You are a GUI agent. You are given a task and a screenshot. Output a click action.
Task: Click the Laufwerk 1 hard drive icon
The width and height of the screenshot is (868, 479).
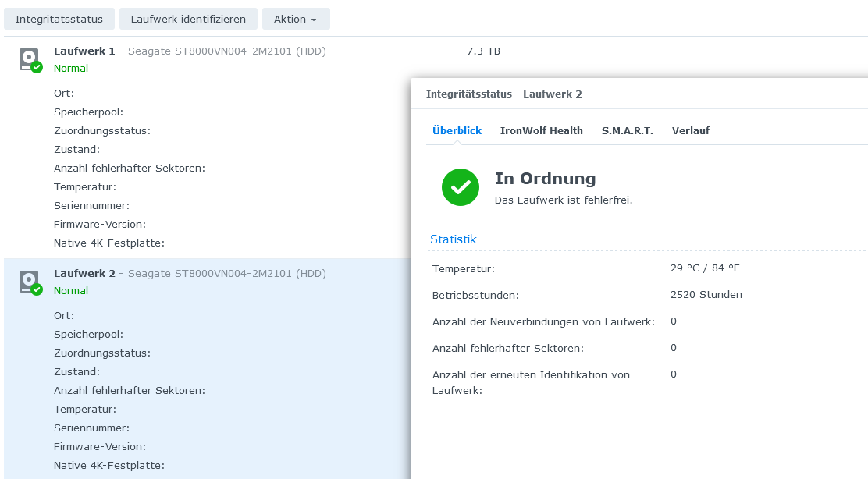30,60
